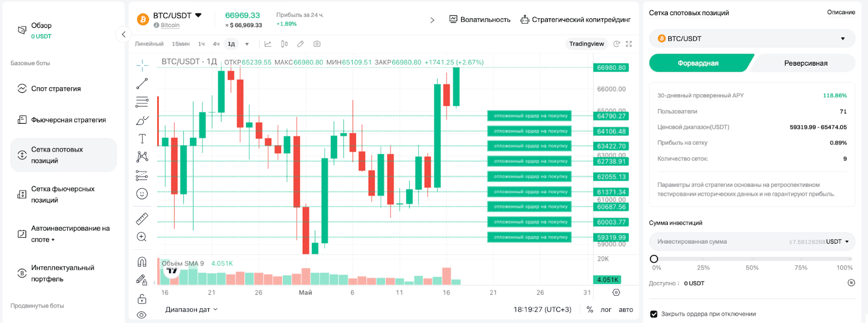Click the right arrow next to ticker stats
This screenshot has width=868, height=323.
click(x=432, y=20)
